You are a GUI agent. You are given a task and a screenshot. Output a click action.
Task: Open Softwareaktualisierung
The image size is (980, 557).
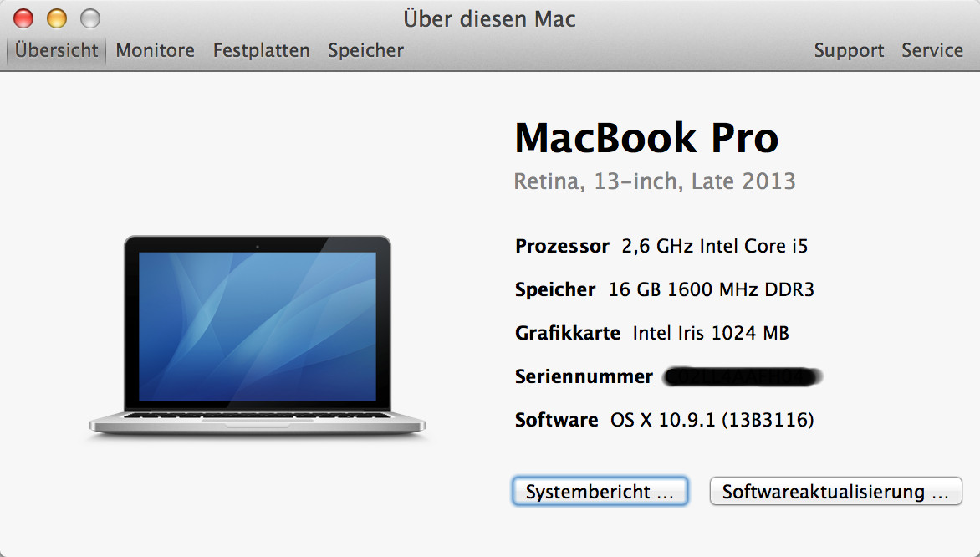835,492
